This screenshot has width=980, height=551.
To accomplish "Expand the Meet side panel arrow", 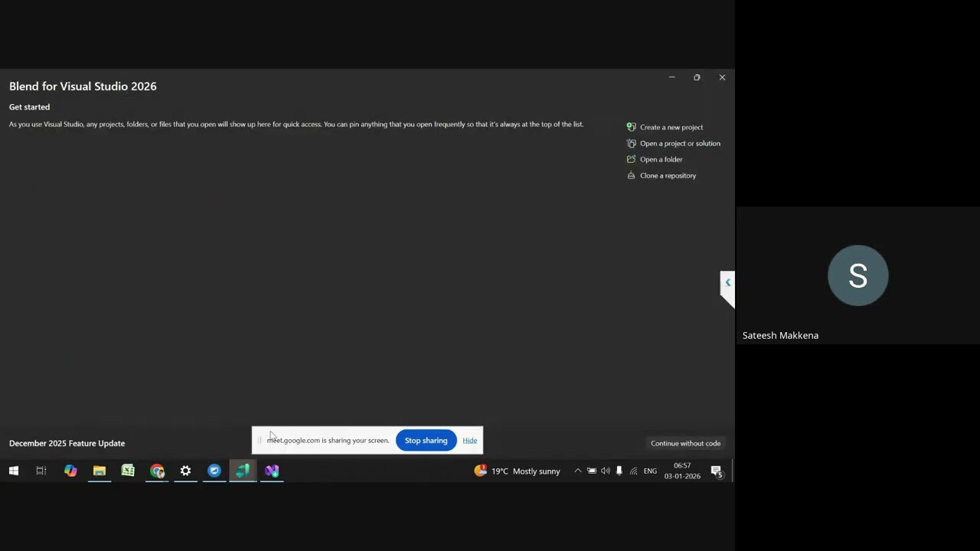I will (727, 282).
